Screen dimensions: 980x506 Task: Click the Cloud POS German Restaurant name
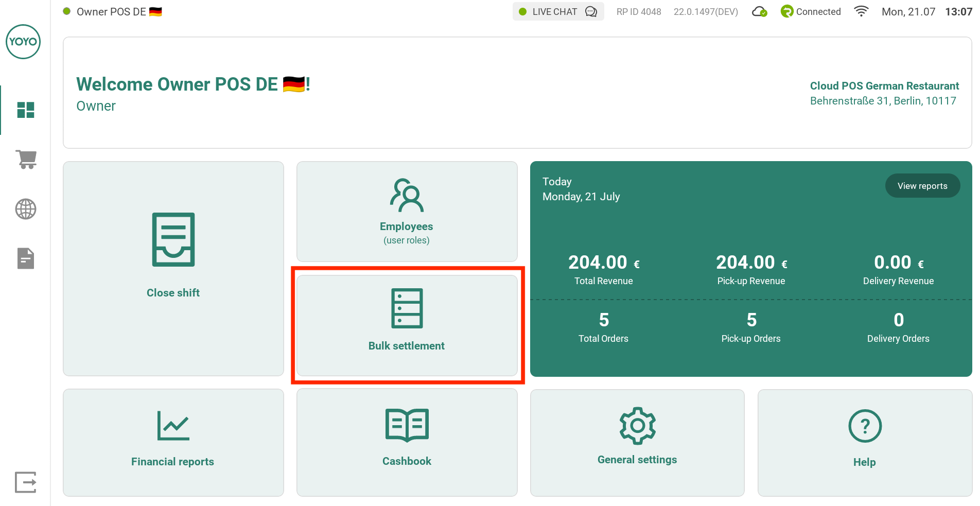[x=884, y=86]
